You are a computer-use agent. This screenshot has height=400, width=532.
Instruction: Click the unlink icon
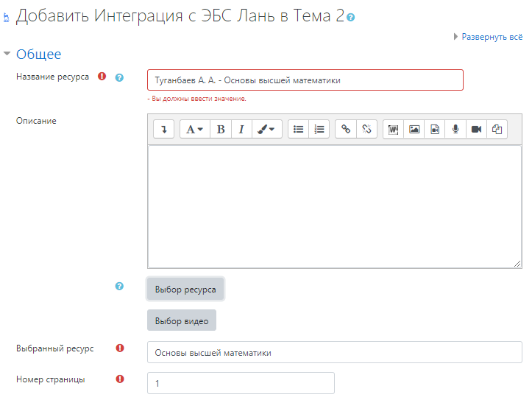click(366, 129)
